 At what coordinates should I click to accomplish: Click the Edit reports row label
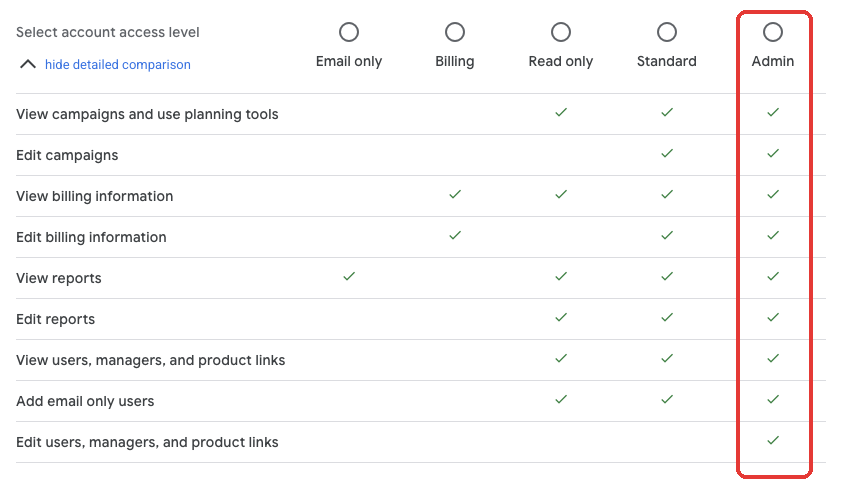(x=55, y=319)
